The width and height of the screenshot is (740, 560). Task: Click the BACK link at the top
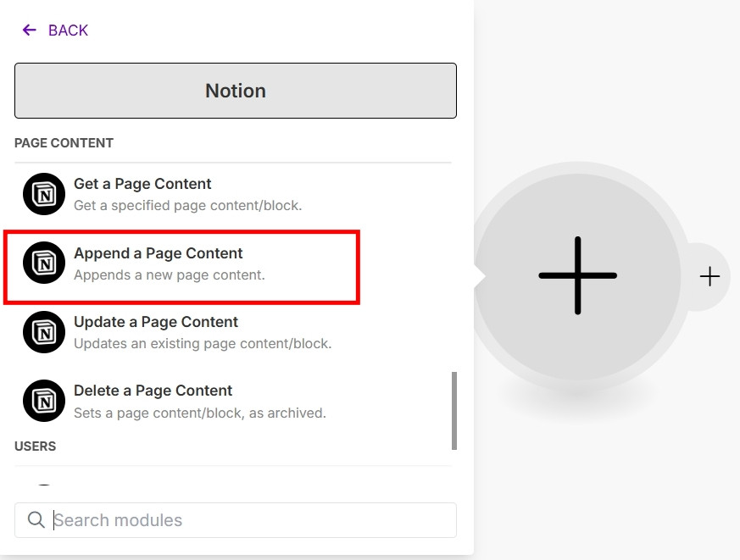[56, 30]
